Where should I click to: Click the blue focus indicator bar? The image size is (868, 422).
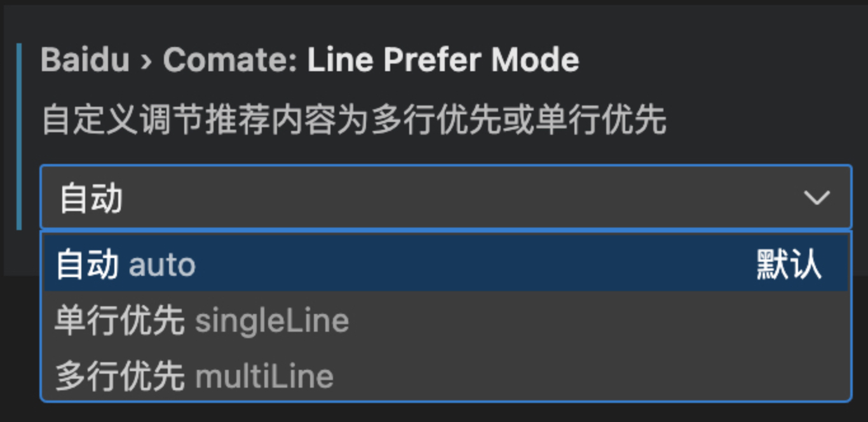coord(19,136)
